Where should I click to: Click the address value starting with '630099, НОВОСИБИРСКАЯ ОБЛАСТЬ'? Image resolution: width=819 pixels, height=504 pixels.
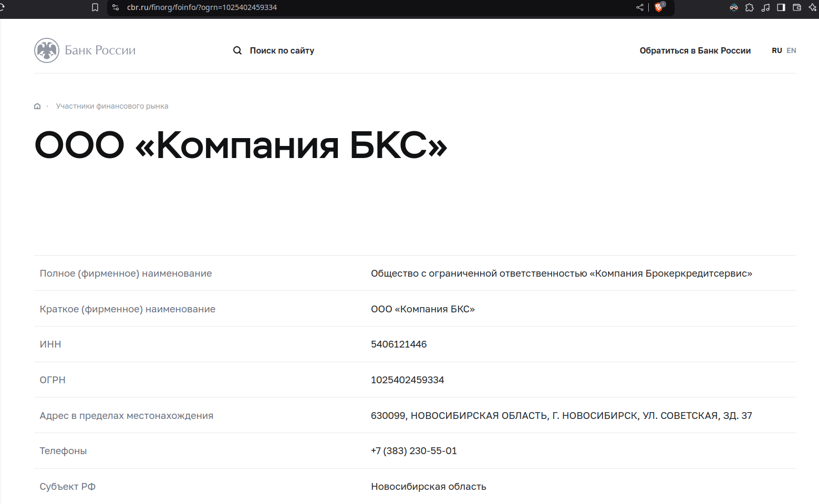click(x=562, y=416)
